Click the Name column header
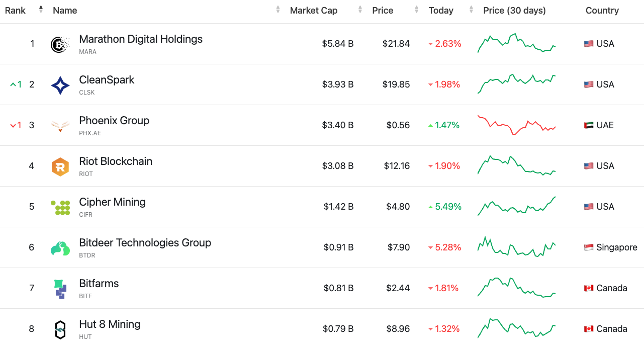The image size is (644, 349). click(65, 11)
